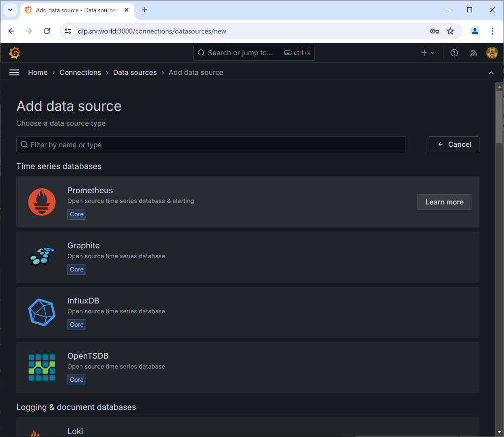Screen dimensions: 504x437
Task: Click the Core badge under OpenTSDB
Action: 77,380
